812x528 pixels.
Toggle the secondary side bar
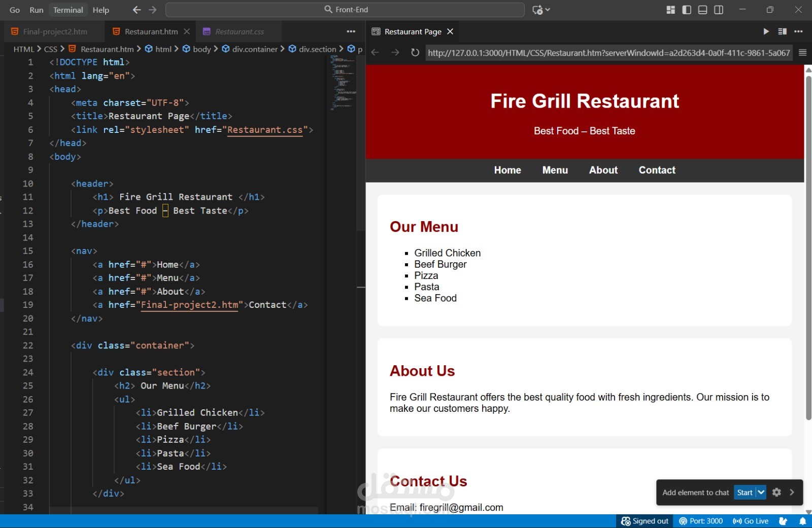click(719, 10)
